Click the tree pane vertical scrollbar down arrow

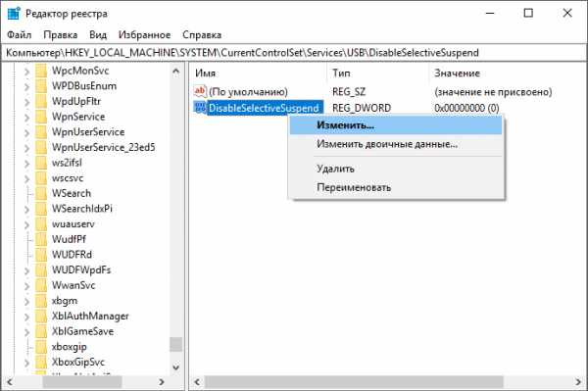175,367
